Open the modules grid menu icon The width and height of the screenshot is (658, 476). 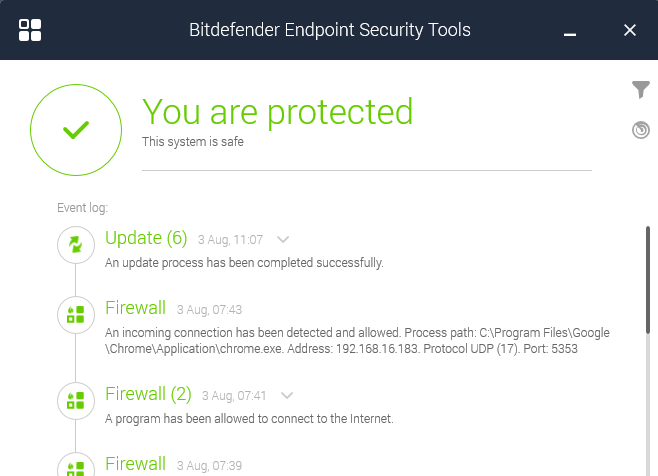coord(30,30)
